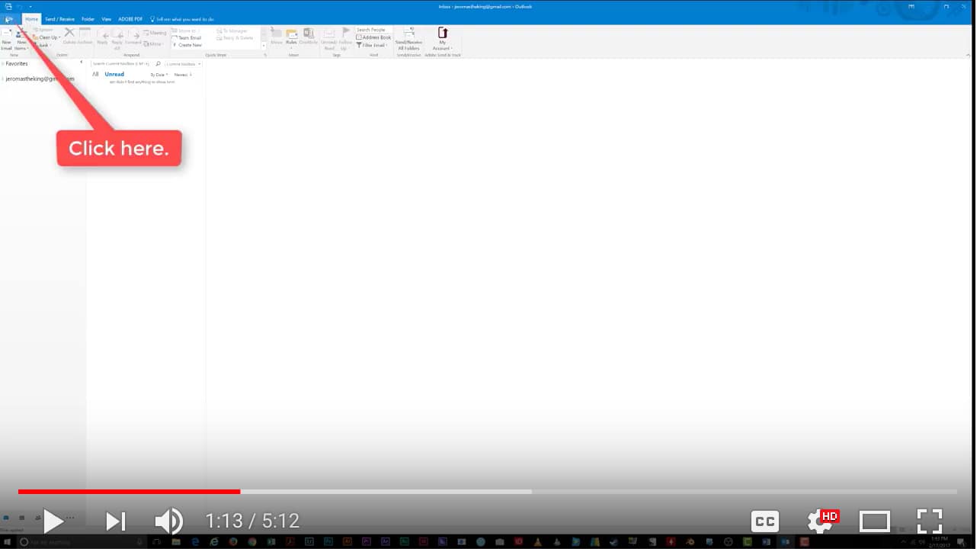
Task: Open the ADOBE PDF ribbon tab
Action: coord(130,19)
